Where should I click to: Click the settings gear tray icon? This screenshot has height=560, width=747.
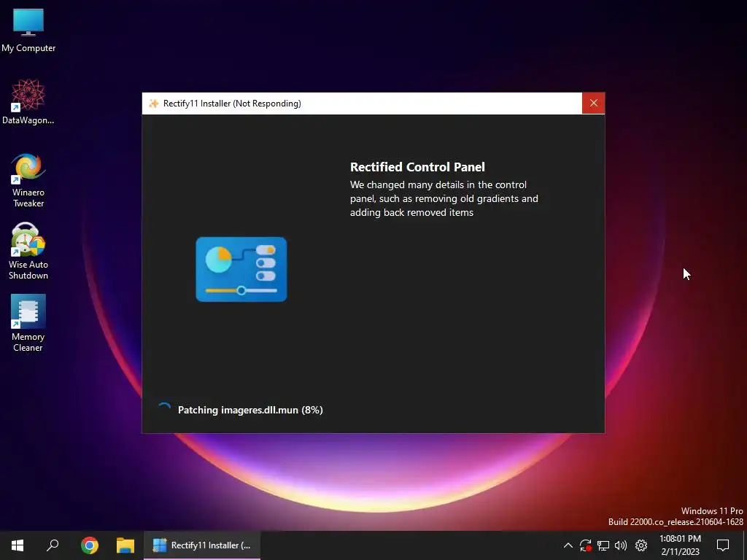(x=641, y=545)
